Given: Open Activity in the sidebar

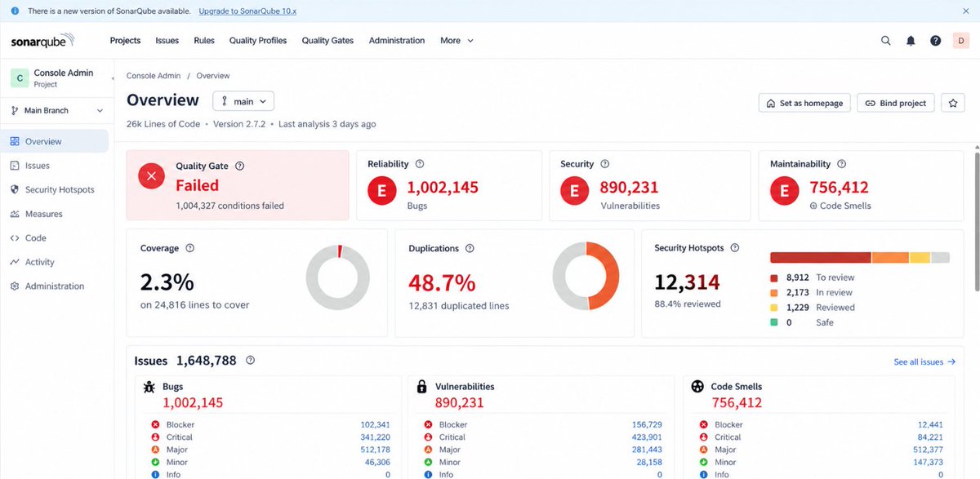Looking at the screenshot, I should point(54,262).
